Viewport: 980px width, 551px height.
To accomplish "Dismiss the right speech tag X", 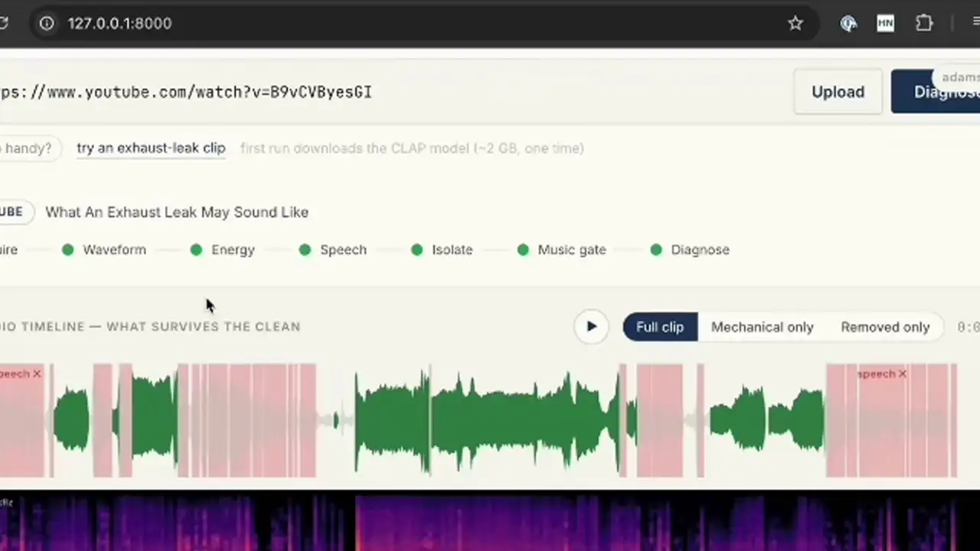I will tap(903, 373).
